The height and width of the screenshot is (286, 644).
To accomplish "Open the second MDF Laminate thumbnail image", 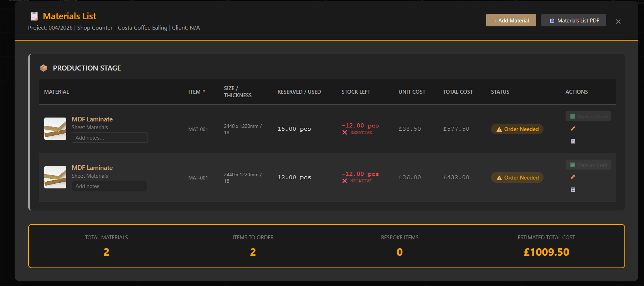I will (x=55, y=177).
